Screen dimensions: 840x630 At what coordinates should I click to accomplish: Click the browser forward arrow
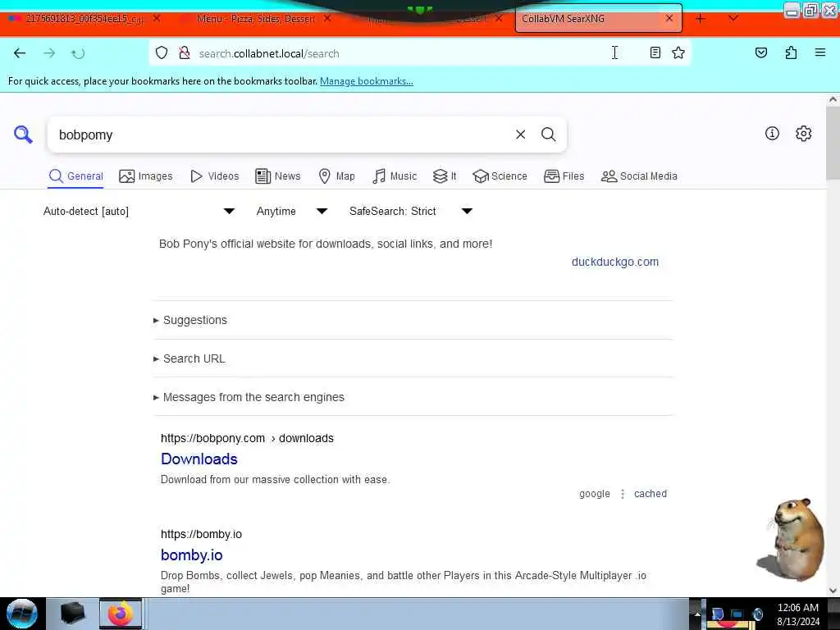(49, 53)
